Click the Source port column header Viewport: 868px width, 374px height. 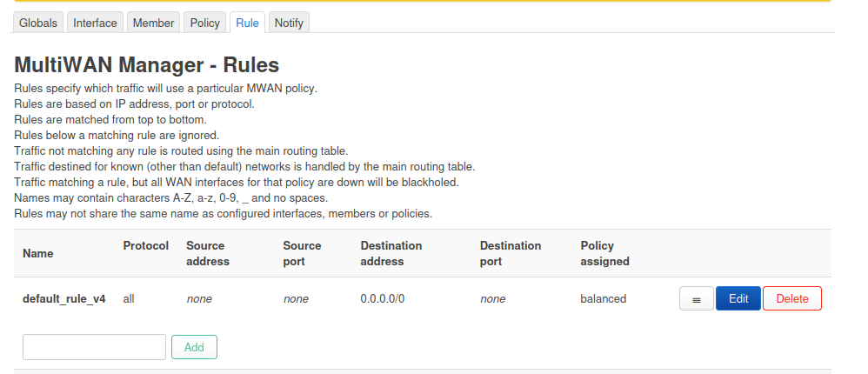click(302, 253)
